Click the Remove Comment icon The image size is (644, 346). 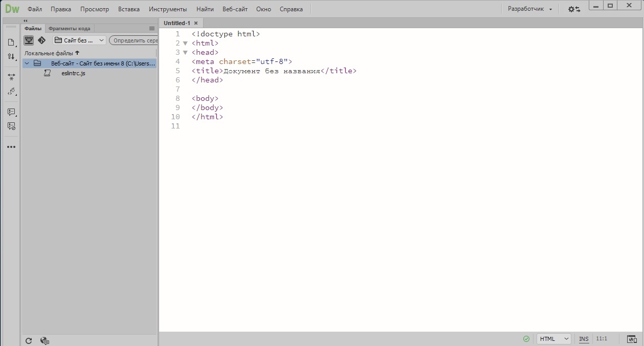11,126
